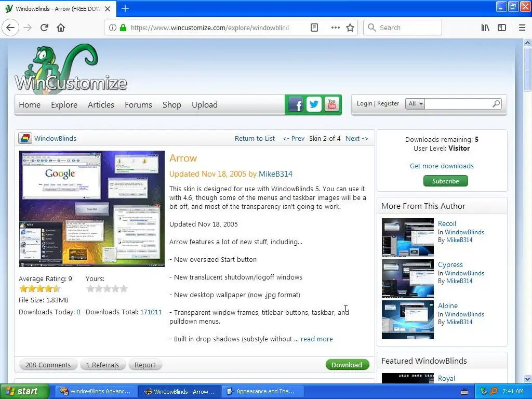This screenshot has height=399, width=532.
Task: Click the Report button
Action: click(x=145, y=365)
